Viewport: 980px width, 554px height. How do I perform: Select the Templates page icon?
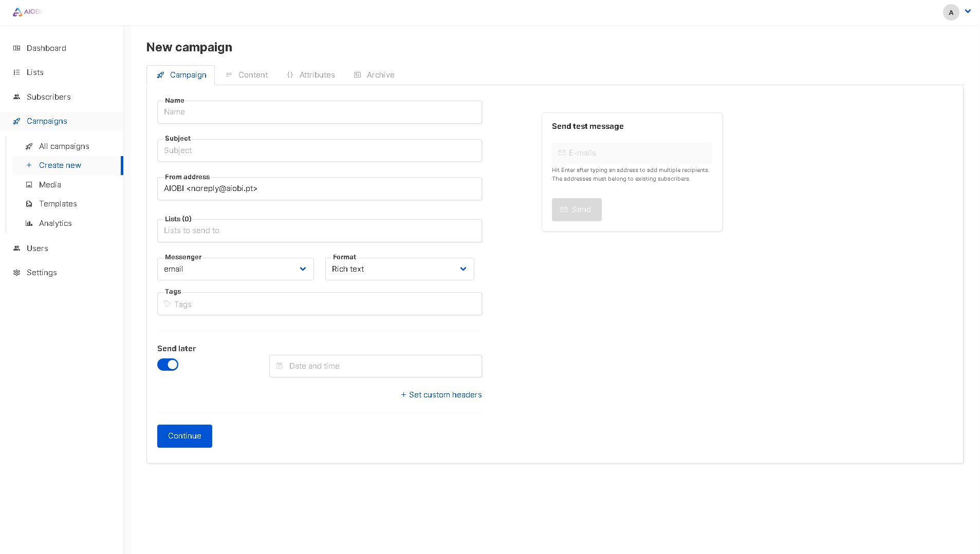pyautogui.click(x=29, y=204)
